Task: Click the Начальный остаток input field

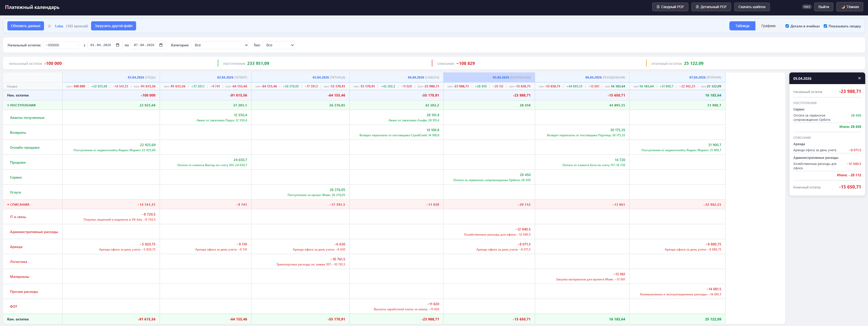Action: click(61, 45)
